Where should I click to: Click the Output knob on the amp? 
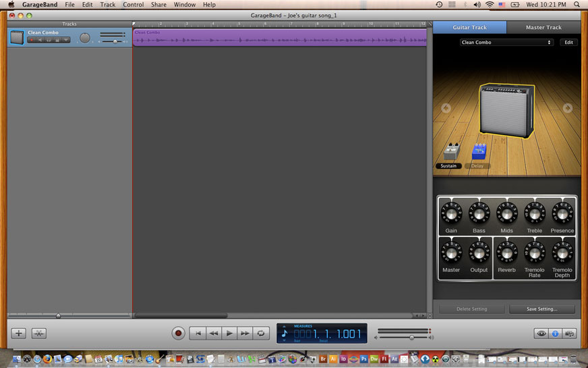pos(479,253)
